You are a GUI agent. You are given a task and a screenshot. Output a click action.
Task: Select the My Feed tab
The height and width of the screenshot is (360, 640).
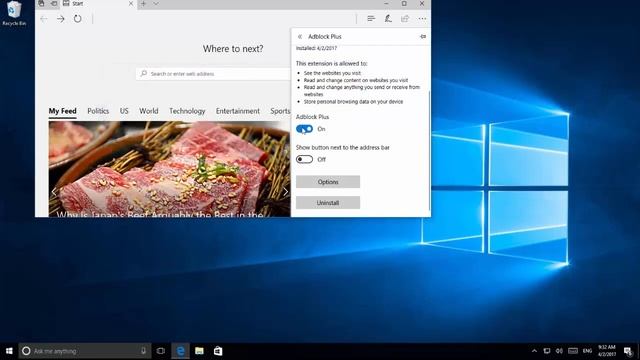point(62,111)
